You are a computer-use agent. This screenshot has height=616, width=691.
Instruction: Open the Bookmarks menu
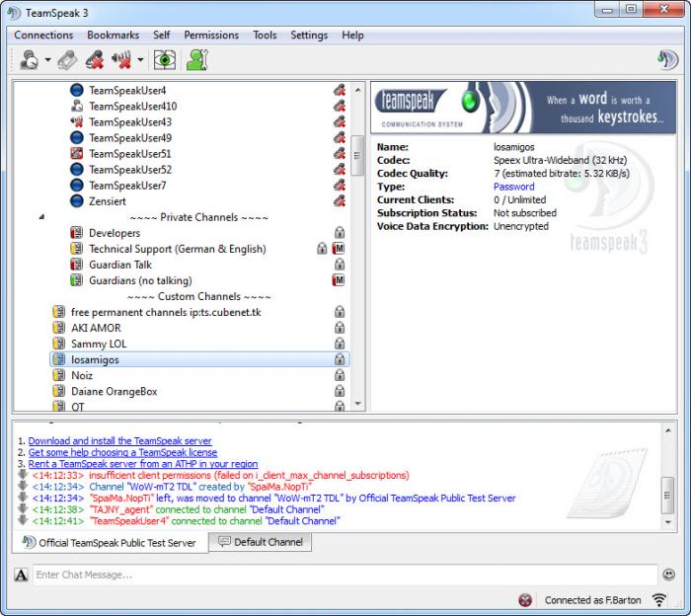(x=113, y=36)
